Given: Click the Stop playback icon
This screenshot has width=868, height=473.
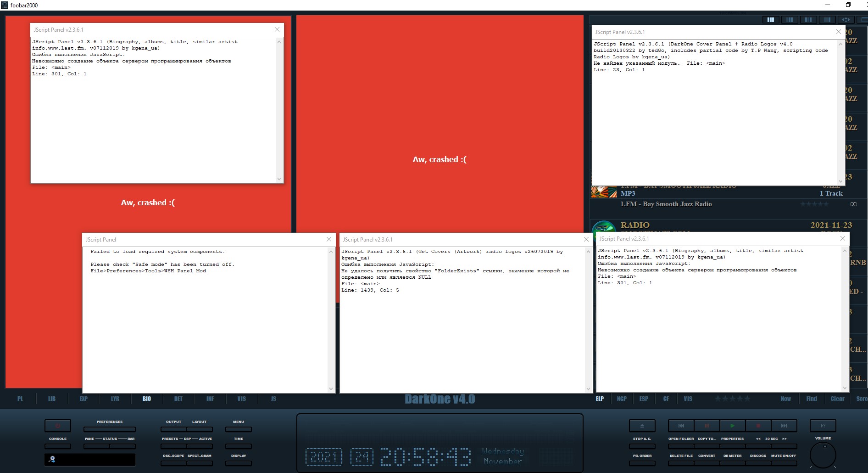Looking at the screenshot, I should pyautogui.click(x=758, y=426).
